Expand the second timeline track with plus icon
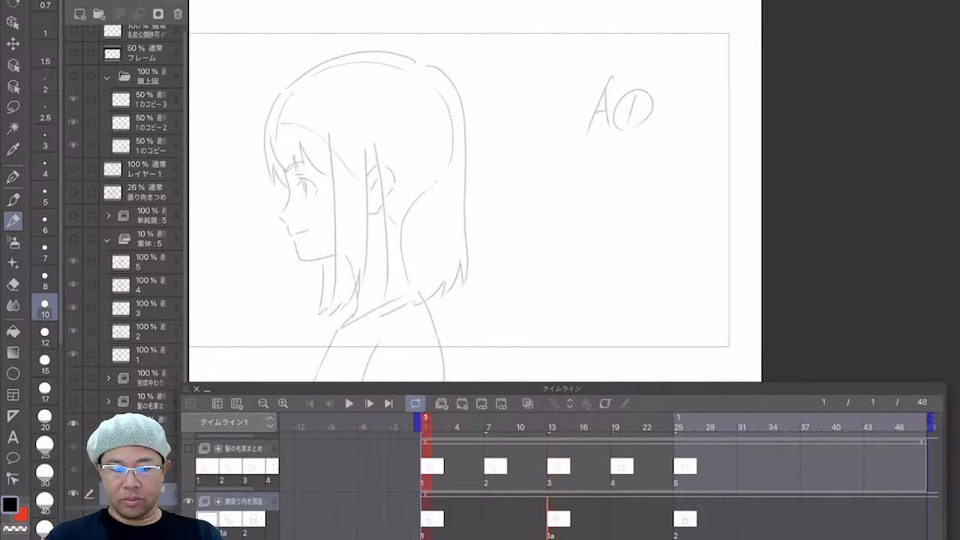The width and height of the screenshot is (960, 540). click(x=218, y=501)
